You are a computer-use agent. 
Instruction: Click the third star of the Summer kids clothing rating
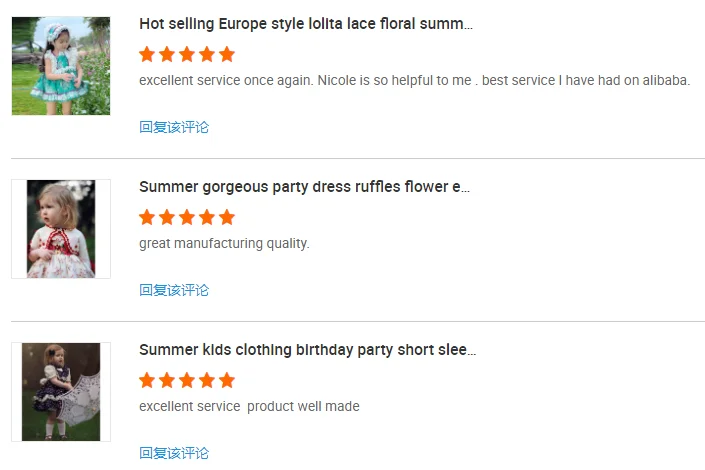point(187,380)
